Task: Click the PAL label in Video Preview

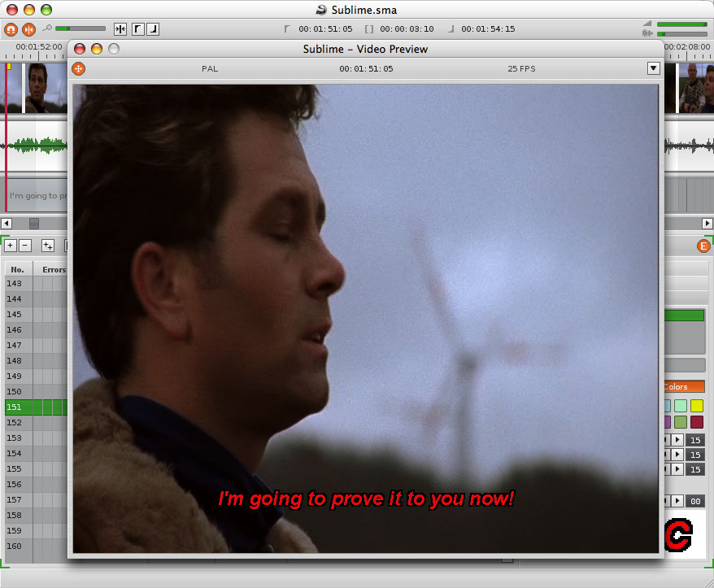Action: (210, 69)
